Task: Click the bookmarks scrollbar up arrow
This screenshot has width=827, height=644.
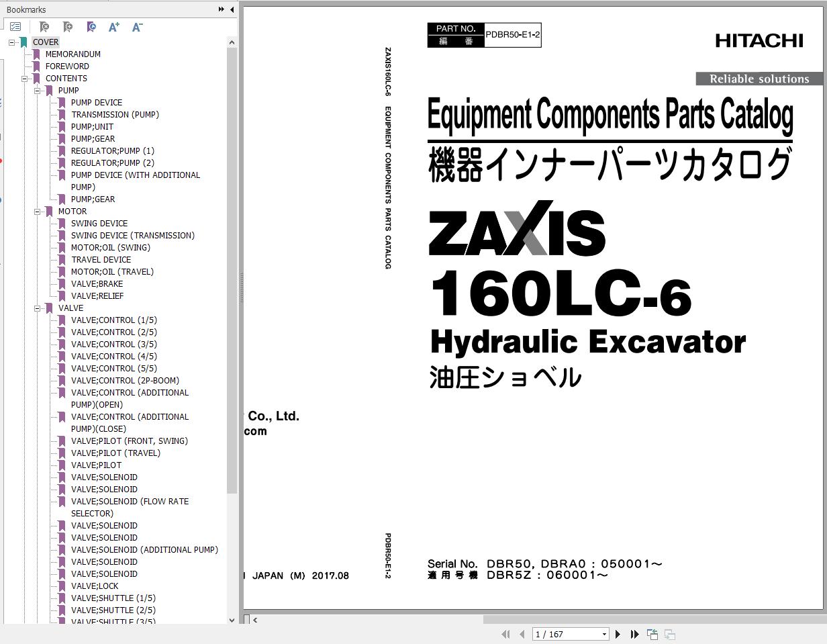Action: [x=232, y=42]
